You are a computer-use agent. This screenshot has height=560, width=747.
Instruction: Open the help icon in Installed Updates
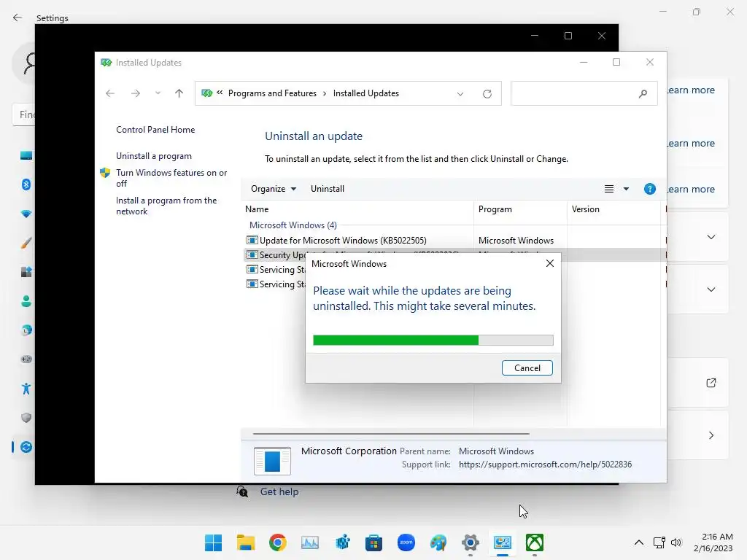pos(649,189)
